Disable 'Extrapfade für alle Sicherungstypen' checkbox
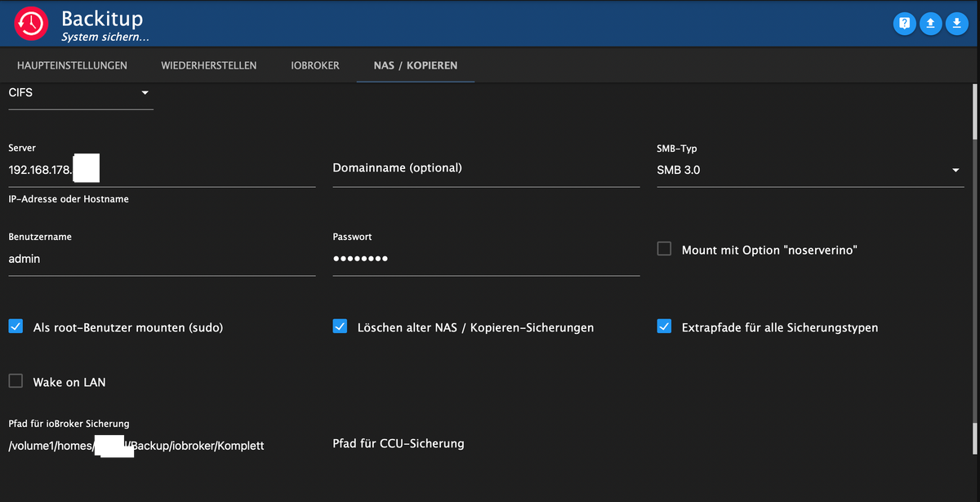The image size is (980, 502). pos(665,327)
